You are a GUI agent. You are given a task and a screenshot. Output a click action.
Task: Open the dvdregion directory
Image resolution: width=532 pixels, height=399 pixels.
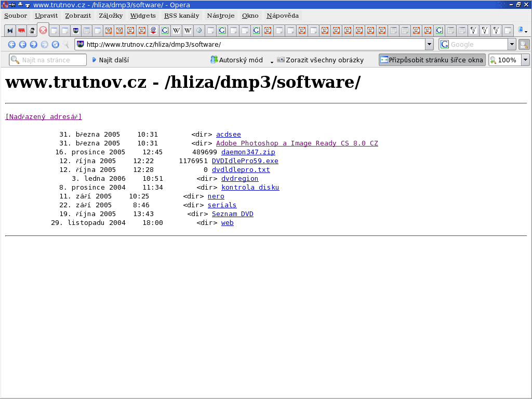(240, 179)
